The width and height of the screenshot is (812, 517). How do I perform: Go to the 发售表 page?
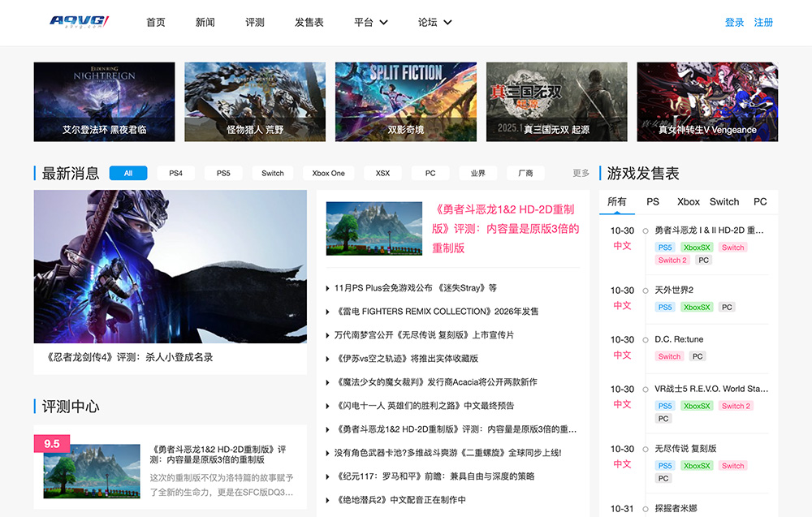click(309, 23)
